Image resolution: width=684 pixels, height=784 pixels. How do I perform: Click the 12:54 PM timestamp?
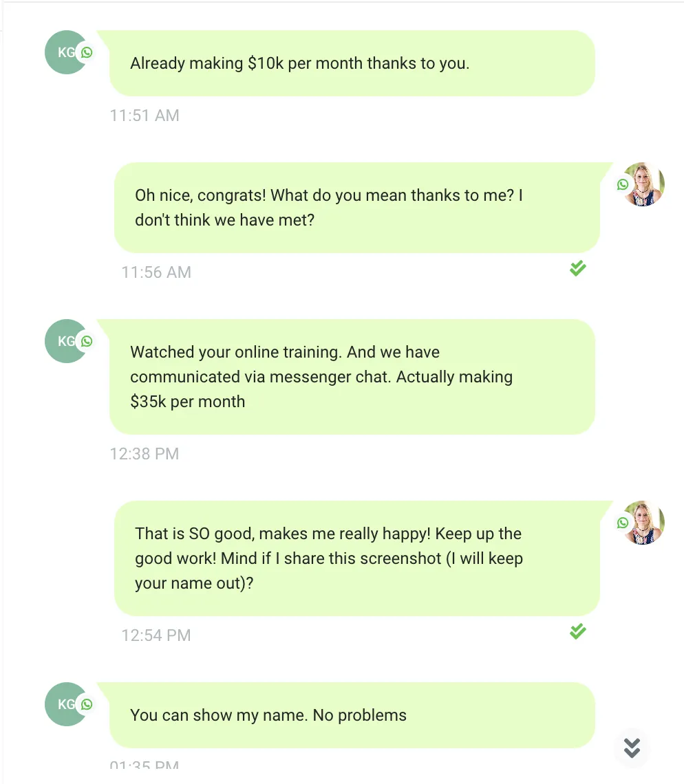156,635
